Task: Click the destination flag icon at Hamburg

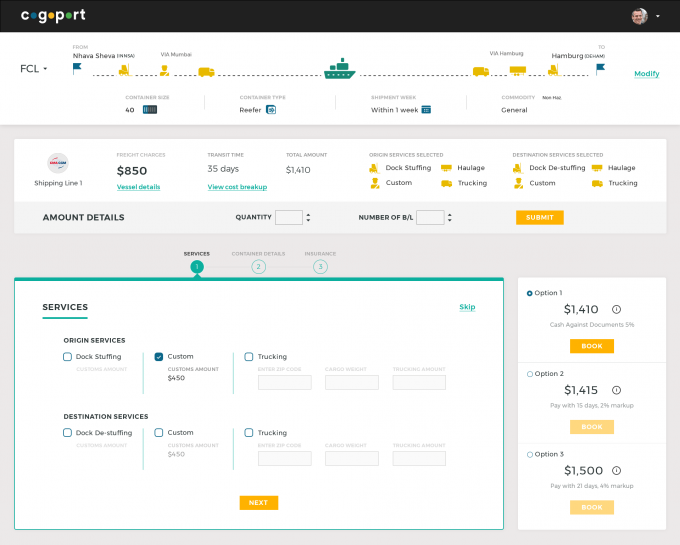Action: coord(600,69)
